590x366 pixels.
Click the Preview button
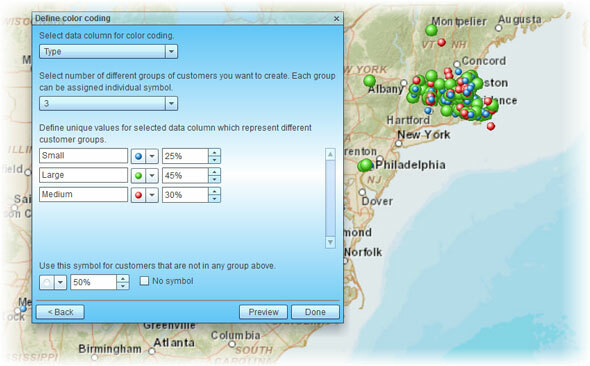263,312
